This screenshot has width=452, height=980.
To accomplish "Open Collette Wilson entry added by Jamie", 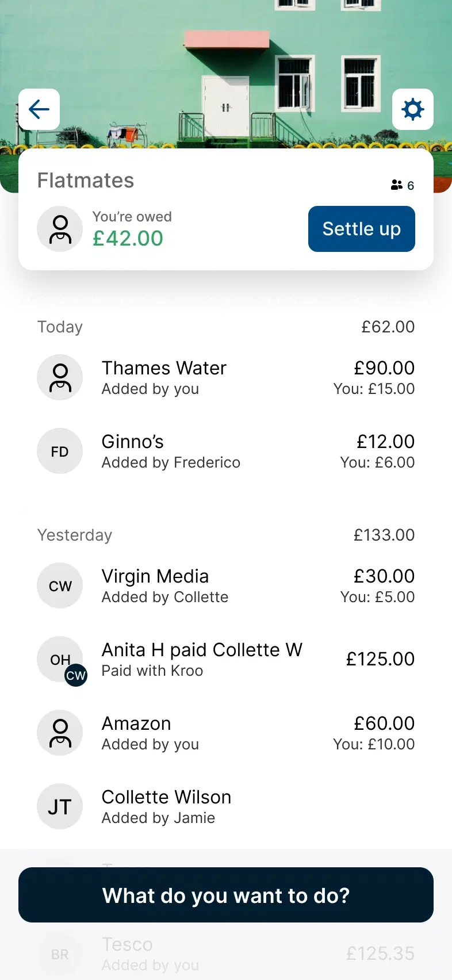I will coord(226,806).
